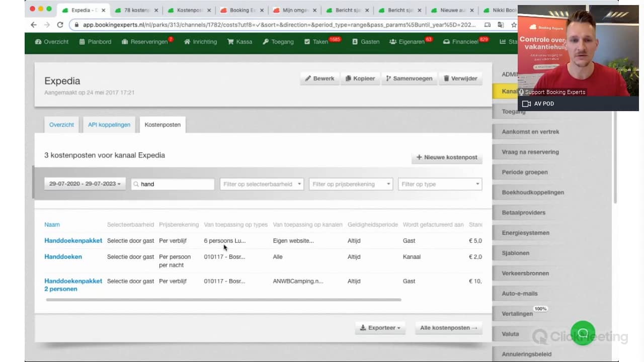Click the browser address bar URL
The width and height of the screenshot is (644, 362).
point(279,25)
